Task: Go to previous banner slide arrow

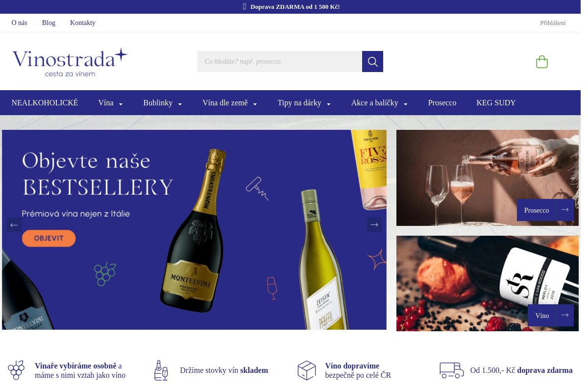Action: [x=14, y=225]
